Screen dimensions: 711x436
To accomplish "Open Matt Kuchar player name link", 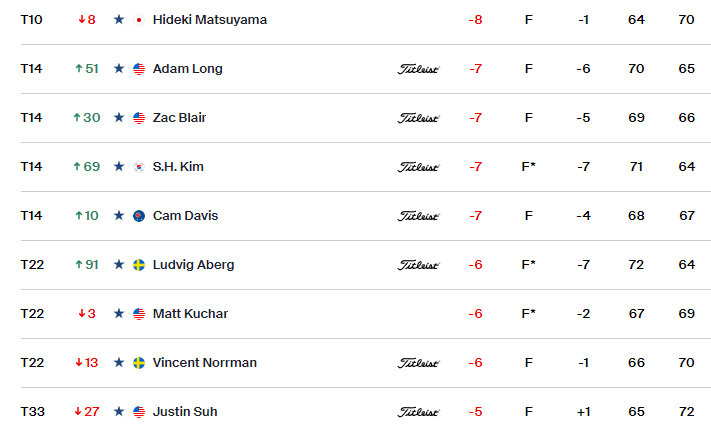I will (190, 314).
